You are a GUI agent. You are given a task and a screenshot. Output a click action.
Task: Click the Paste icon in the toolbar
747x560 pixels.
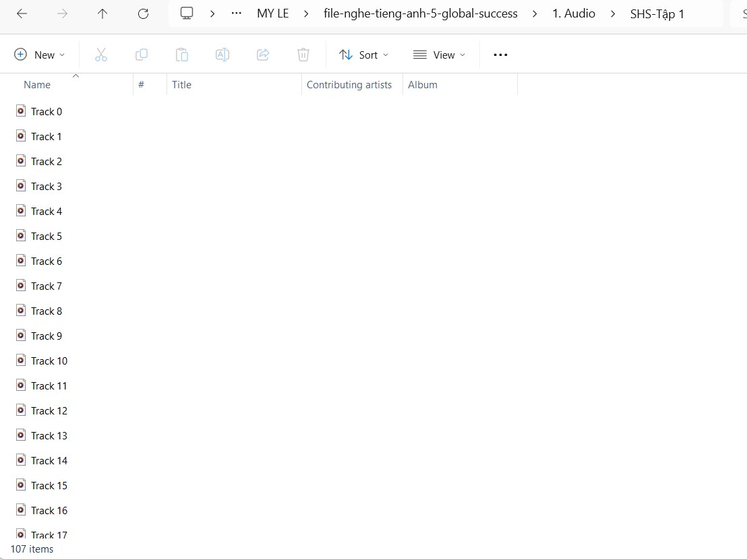pyautogui.click(x=182, y=55)
